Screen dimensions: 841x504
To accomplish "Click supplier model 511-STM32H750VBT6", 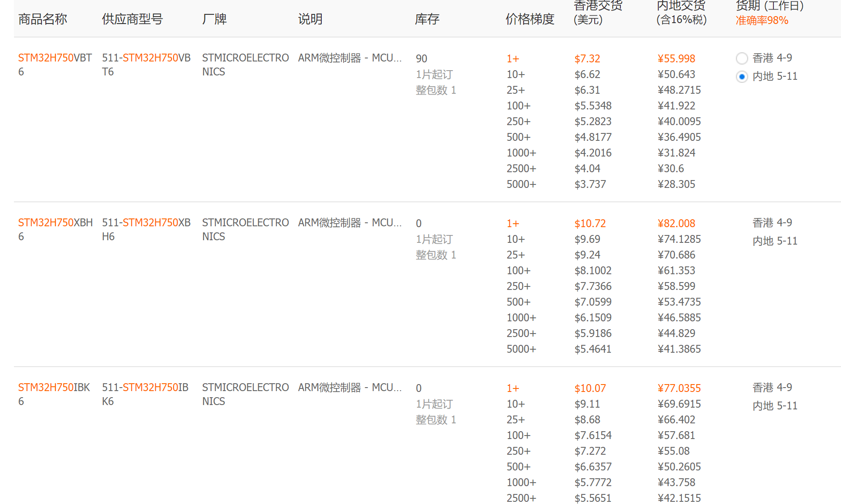I will tap(146, 65).
